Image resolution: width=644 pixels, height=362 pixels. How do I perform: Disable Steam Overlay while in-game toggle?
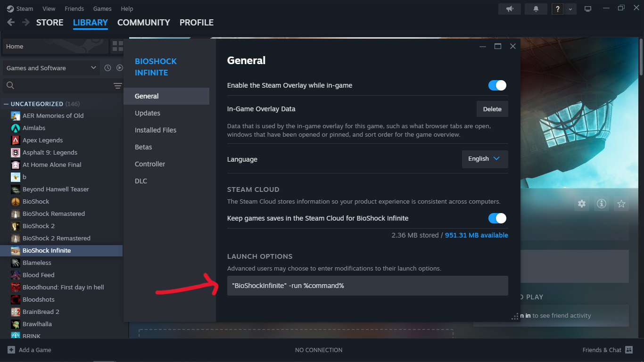pyautogui.click(x=497, y=85)
